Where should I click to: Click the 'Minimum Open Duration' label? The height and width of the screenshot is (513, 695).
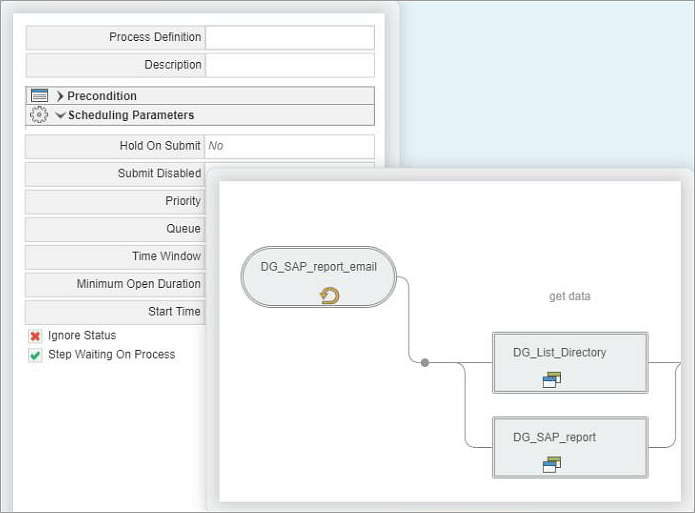[x=139, y=284]
